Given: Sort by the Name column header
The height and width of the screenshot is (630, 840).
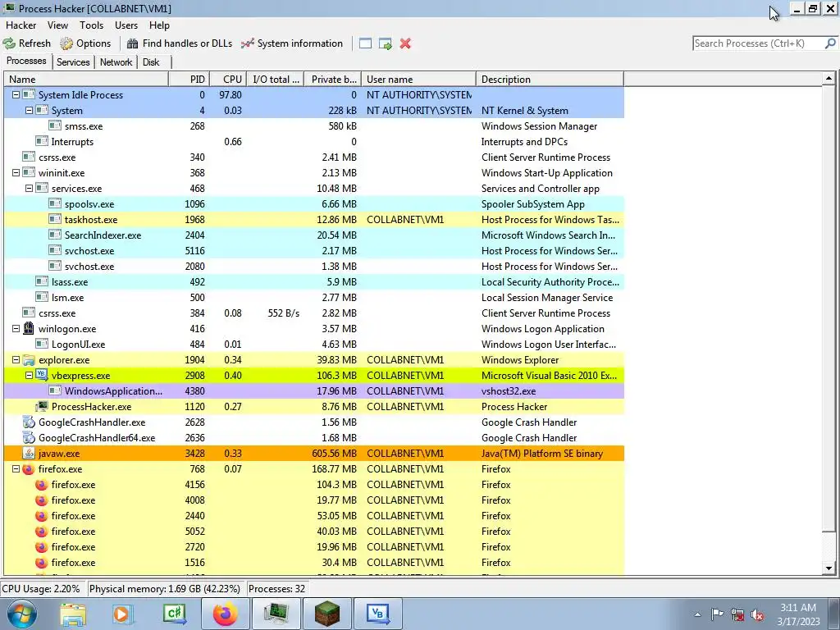Looking at the screenshot, I should click(86, 80).
